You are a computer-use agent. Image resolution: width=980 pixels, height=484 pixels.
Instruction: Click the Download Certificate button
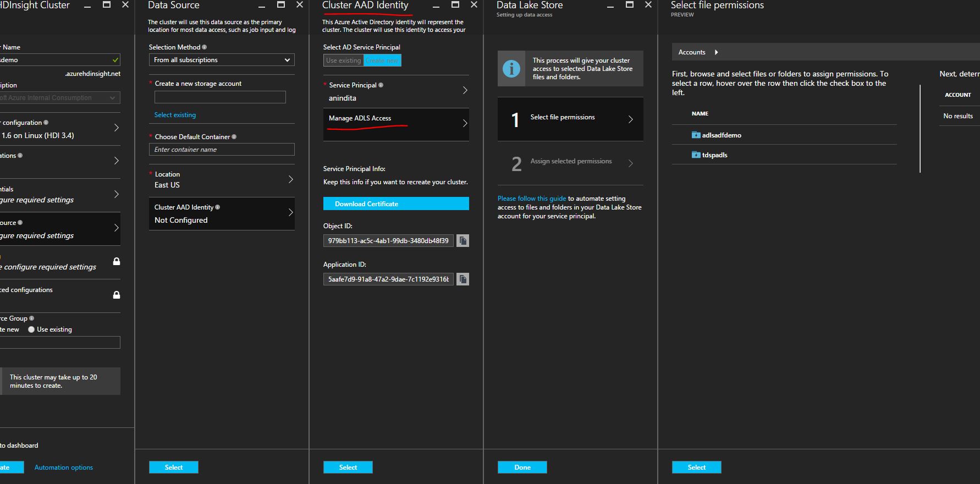click(x=396, y=204)
